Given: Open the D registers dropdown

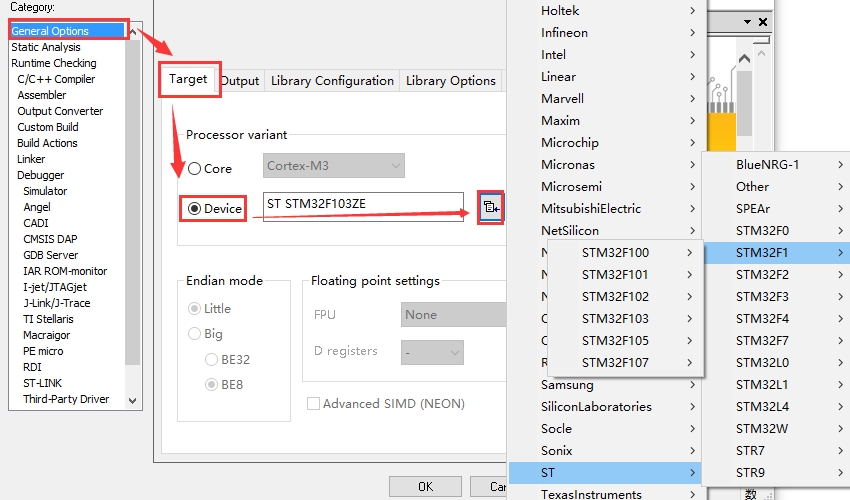Looking at the screenshot, I should (432, 352).
